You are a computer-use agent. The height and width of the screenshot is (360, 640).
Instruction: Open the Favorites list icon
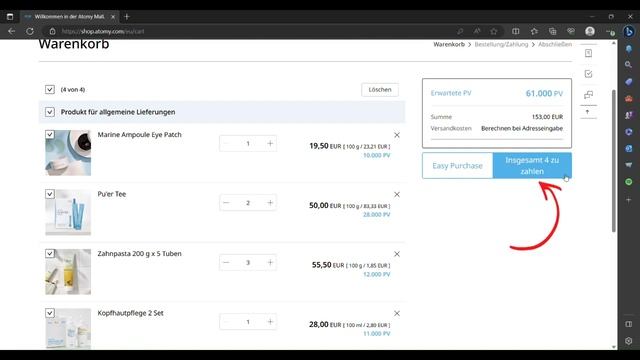534,31
